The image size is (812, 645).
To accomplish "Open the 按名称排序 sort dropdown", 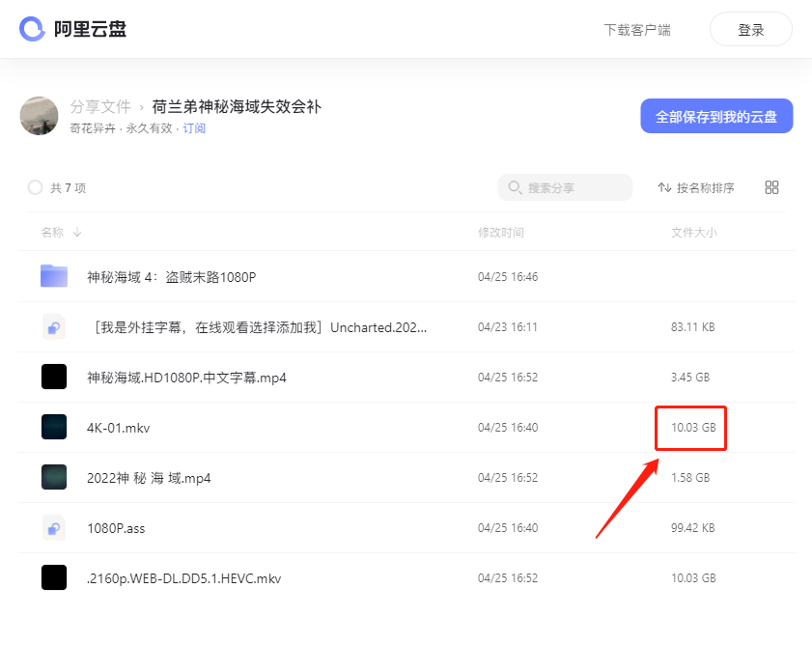I will click(x=696, y=187).
